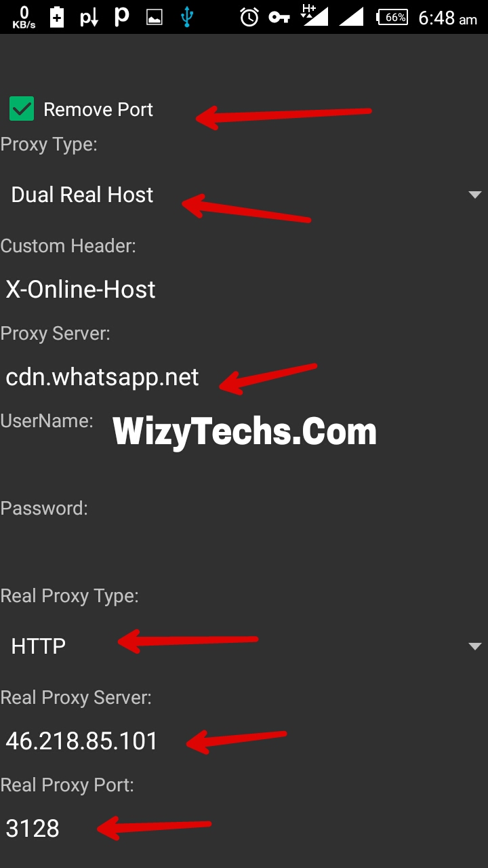Viewport: 488px width, 868px height.
Task: Tap the 6:48 am clock
Action: point(448,18)
